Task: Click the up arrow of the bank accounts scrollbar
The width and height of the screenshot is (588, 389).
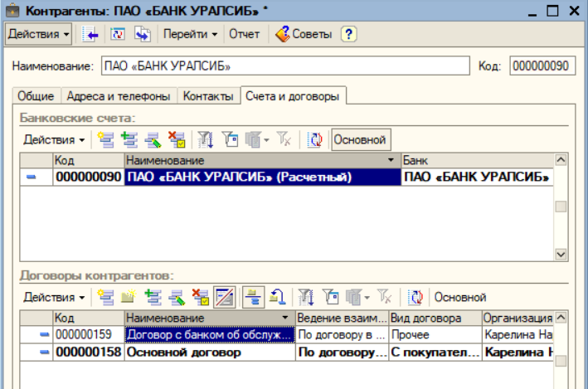Action: click(561, 160)
